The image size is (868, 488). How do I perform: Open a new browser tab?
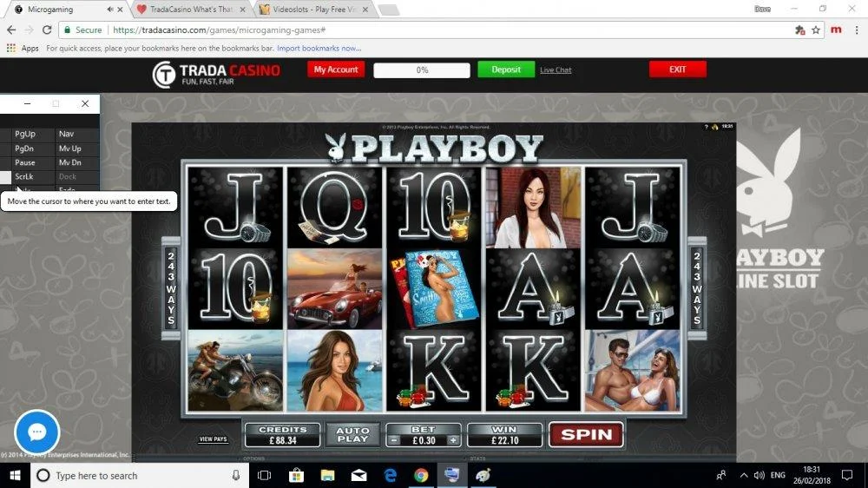click(x=389, y=10)
